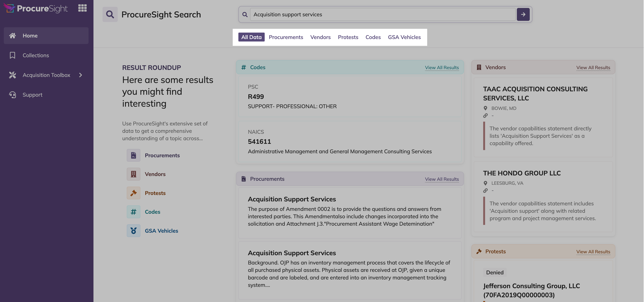Click the Vendors building icon in roundup list
The width and height of the screenshot is (644, 302).
134,174
